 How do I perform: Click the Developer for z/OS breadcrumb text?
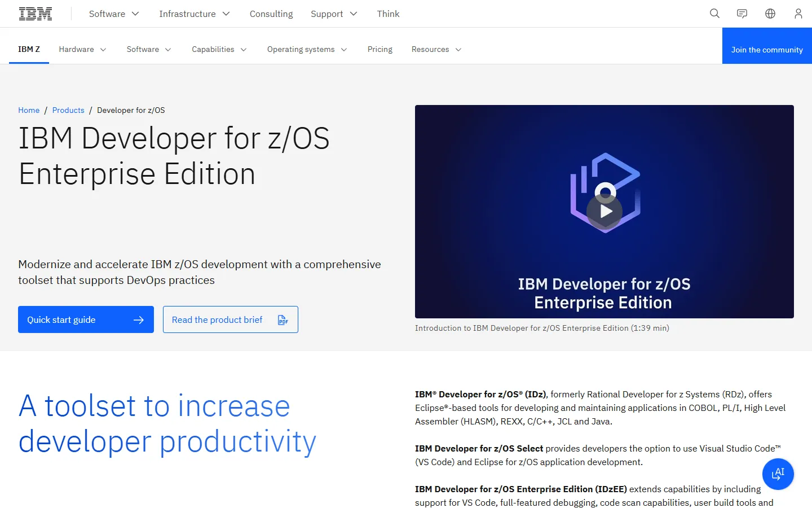(131, 110)
